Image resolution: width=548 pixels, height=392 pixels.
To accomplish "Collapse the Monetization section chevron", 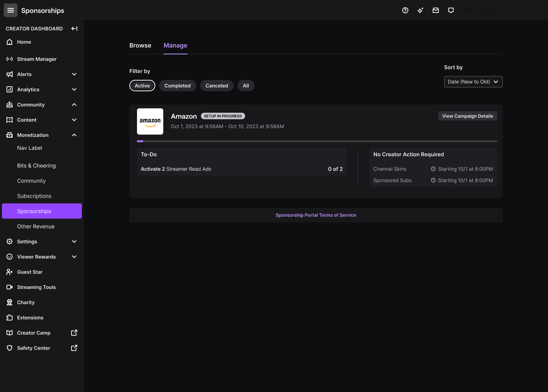I will pyautogui.click(x=74, y=135).
